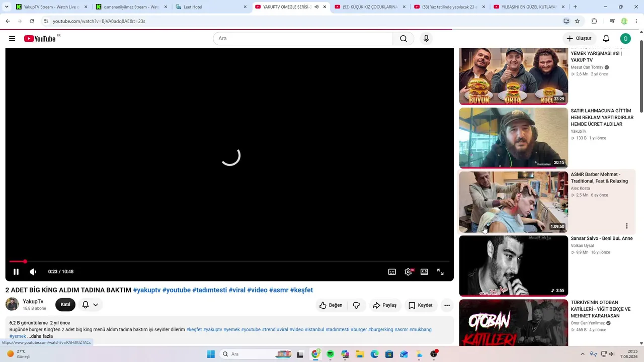Screen dimensions: 644x362
Task: Open the Chrome three-dot menu
Action: pos(636,21)
